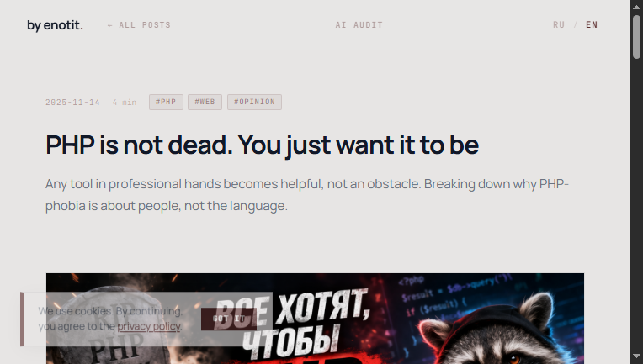643x364 pixels.
Task: Filter posts by #PHP tag
Action: point(166,102)
